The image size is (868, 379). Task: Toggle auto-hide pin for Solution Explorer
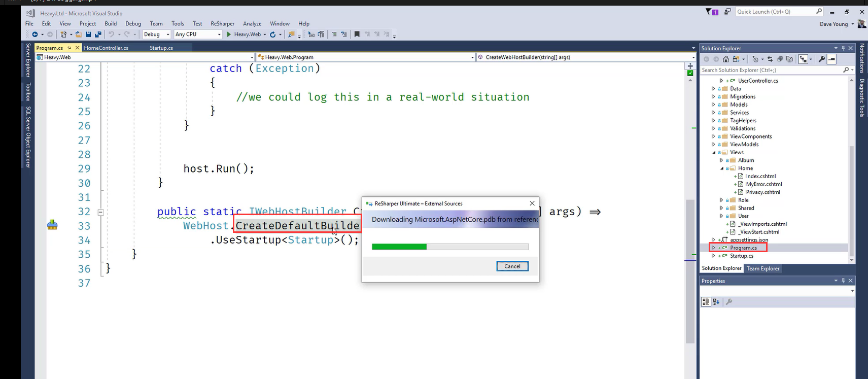(x=844, y=48)
